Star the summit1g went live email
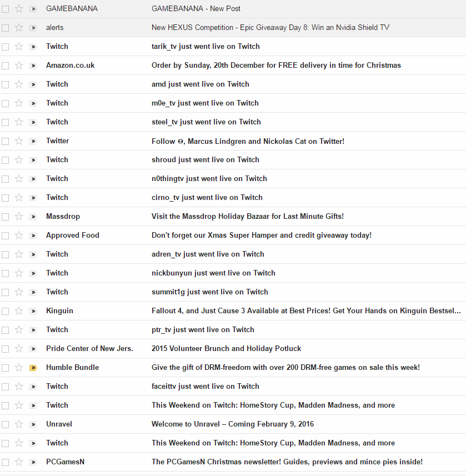Image resolution: width=466 pixels, height=476 pixels. (x=19, y=292)
